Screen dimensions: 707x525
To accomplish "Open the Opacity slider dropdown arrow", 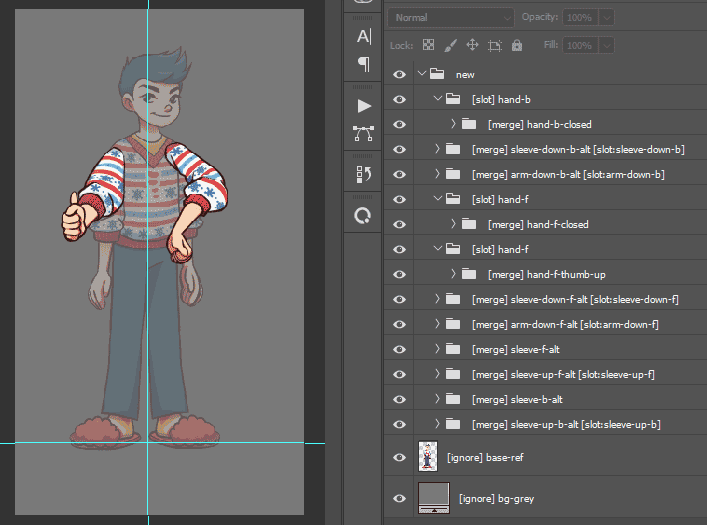I will coord(606,18).
